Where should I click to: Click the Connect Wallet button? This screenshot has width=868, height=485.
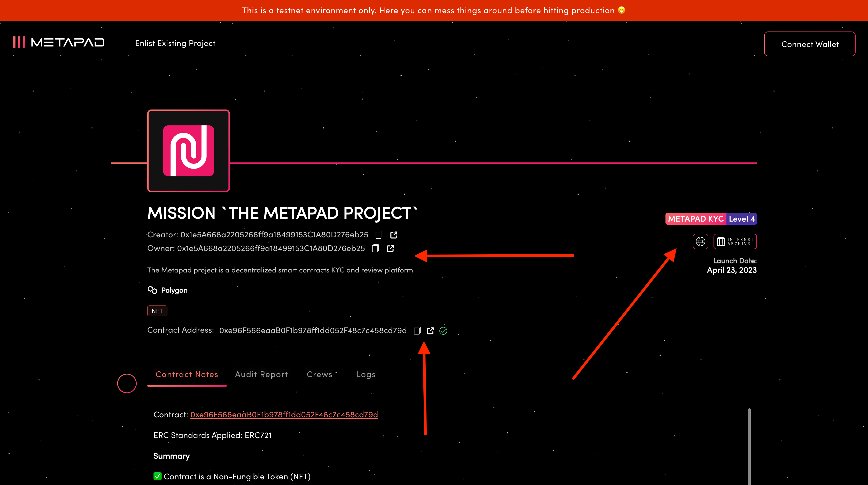pyautogui.click(x=809, y=44)
